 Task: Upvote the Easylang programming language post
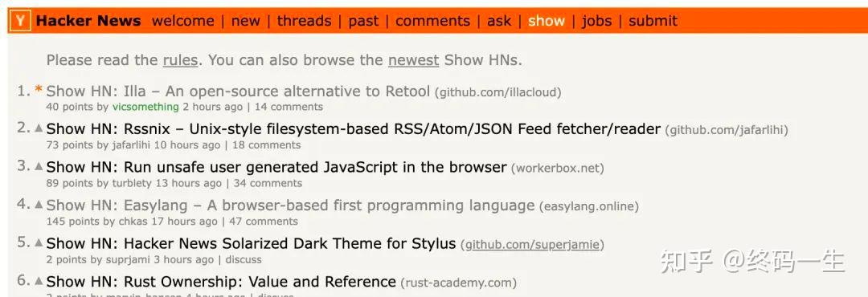click(x=39, y=204)
